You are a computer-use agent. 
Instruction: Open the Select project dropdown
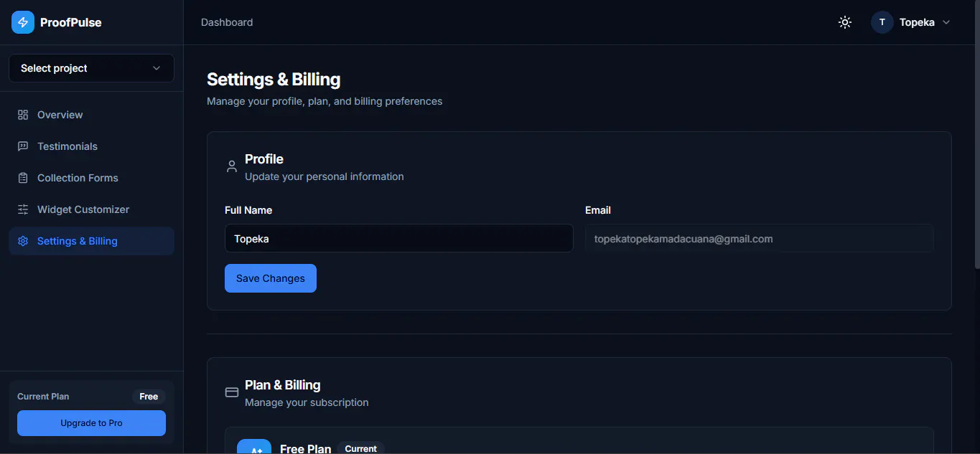click(x=91, y=68)
